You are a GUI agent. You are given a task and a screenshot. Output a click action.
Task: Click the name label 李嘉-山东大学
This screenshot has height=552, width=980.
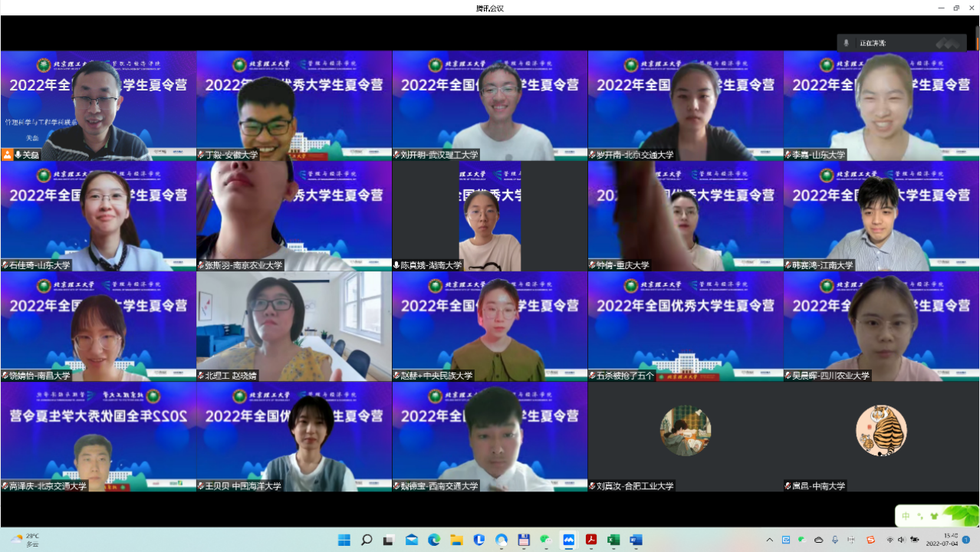[819, 155]
